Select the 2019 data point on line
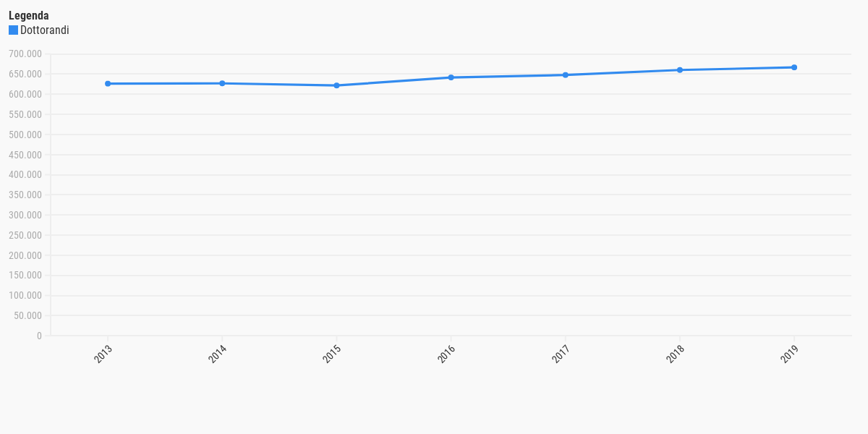868x434 pixels. pos(794,67)
